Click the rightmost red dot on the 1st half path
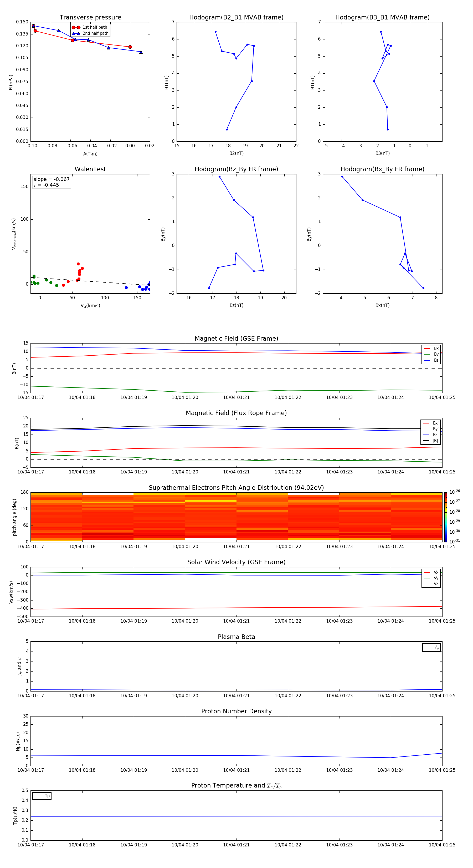The height and width of the screenshot is (868, 473). click(130, 47)
